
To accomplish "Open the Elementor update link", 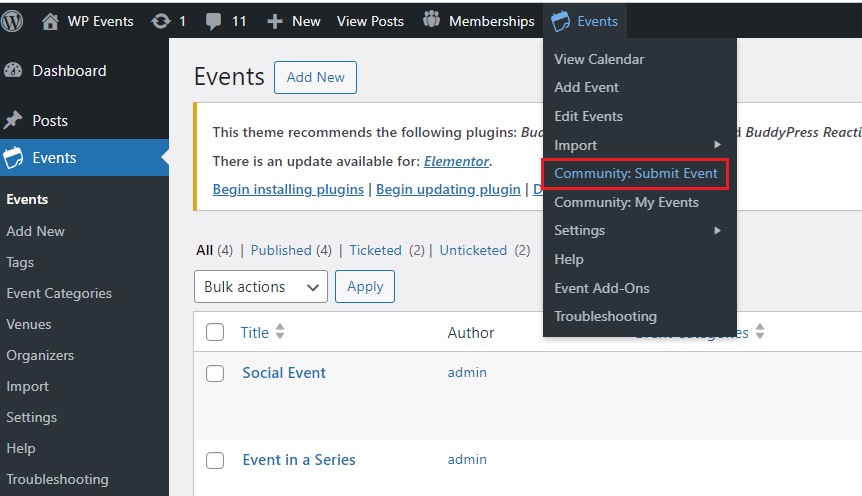I will tap(456, 161).
